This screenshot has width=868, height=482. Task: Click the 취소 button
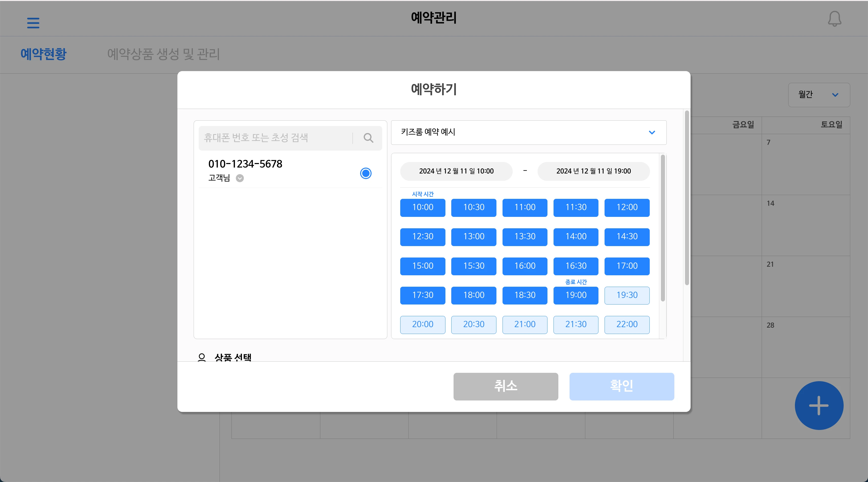click(x=505, y=386)
